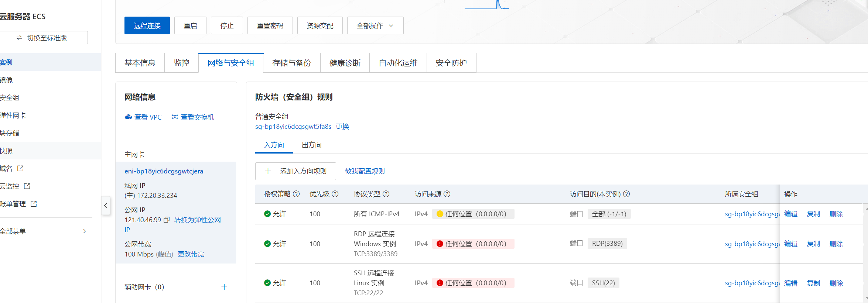Open 安全组 in the sidebar menu
Image resolution: width=868 pixels, height=303 pixels.
tap(51, 97)
